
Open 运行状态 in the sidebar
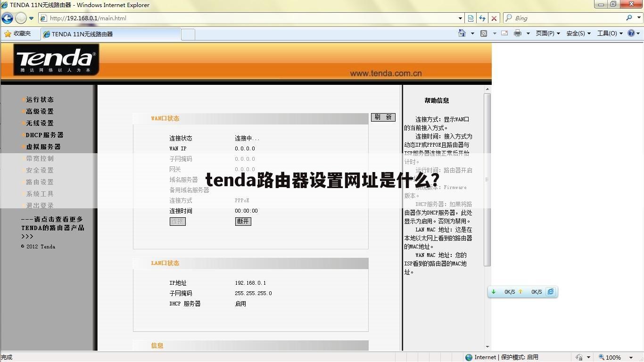40,99
